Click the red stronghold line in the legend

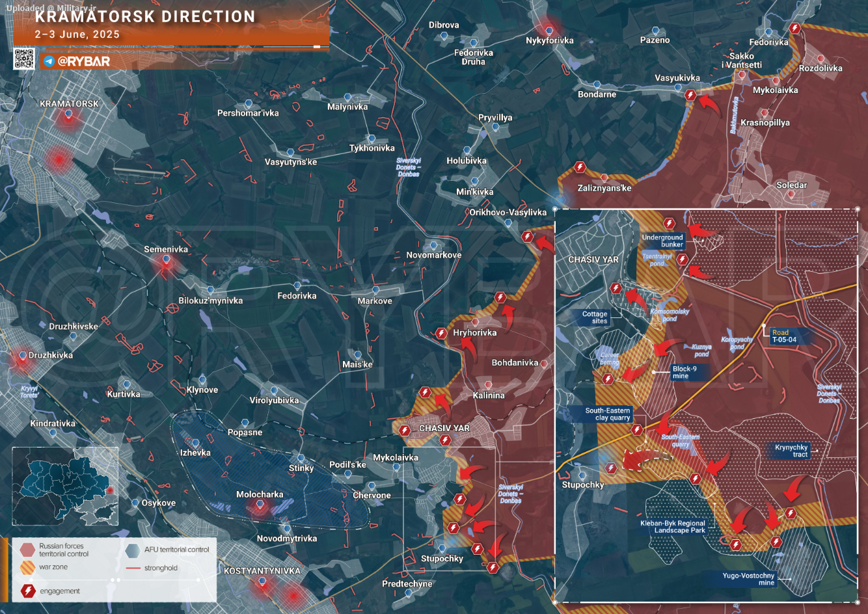tap(133, 568)
